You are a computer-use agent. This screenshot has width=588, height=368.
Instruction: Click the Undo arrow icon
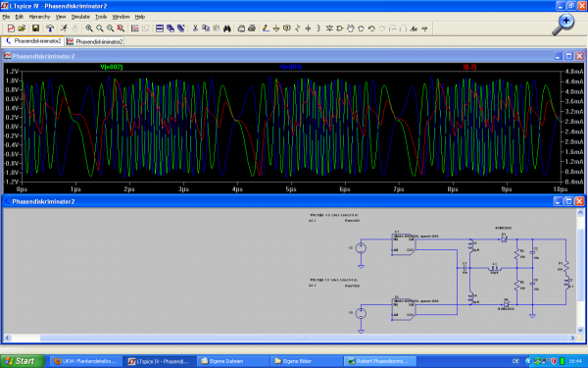pyautogui.click(x=371, y=28)
